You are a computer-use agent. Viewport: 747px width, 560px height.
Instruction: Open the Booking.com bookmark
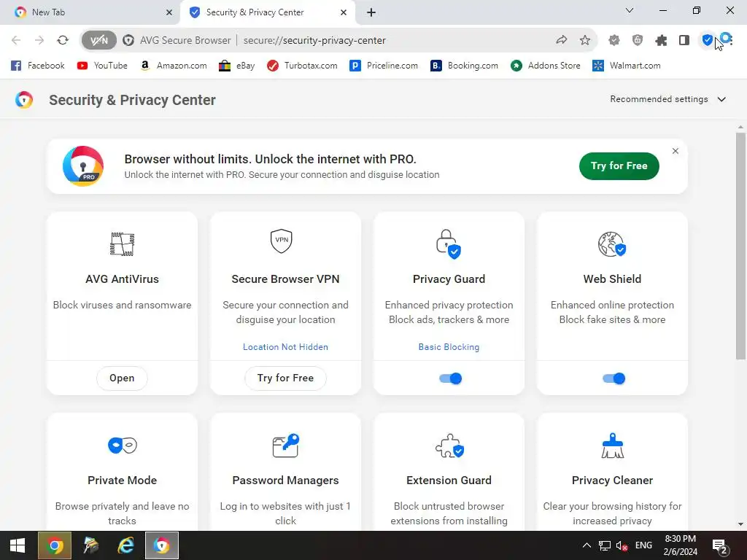465,66
